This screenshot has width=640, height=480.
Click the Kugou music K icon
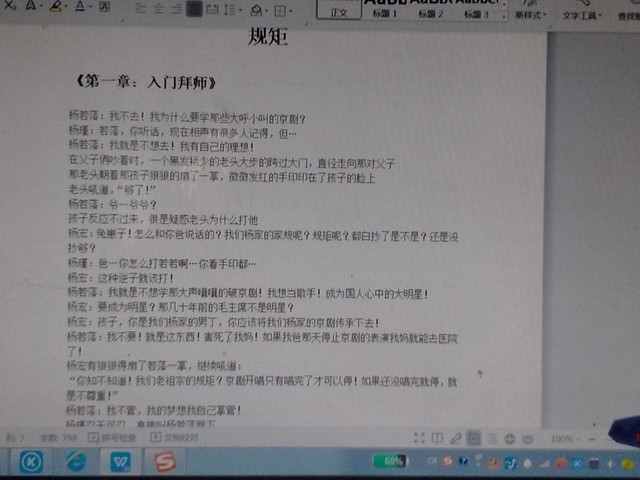(29, 461)
